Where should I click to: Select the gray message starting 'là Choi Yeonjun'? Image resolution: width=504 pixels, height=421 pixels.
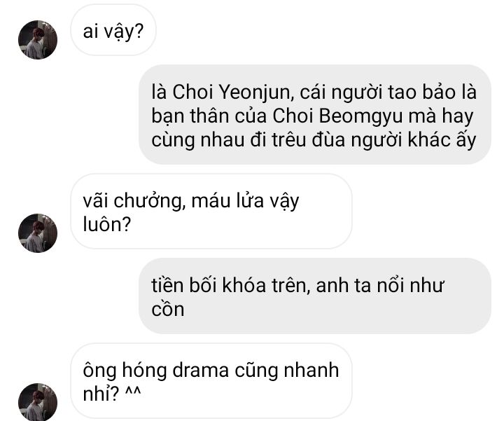pyautogui.click(x=315, y=114)
